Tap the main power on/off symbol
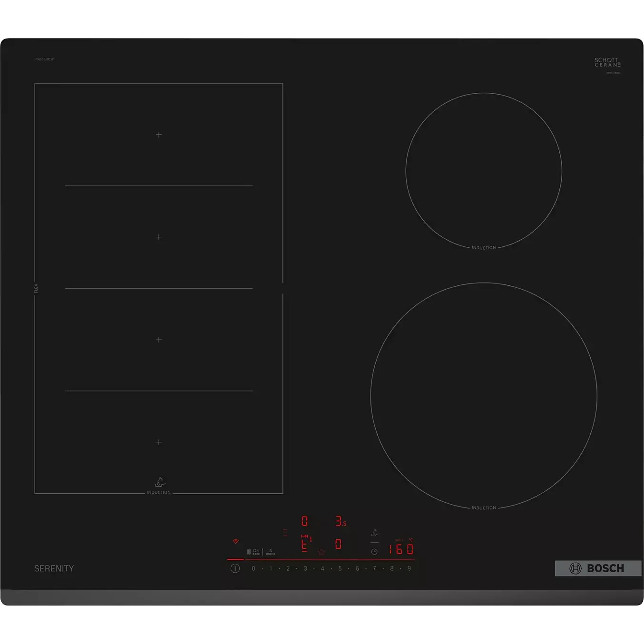 [235, 568]
